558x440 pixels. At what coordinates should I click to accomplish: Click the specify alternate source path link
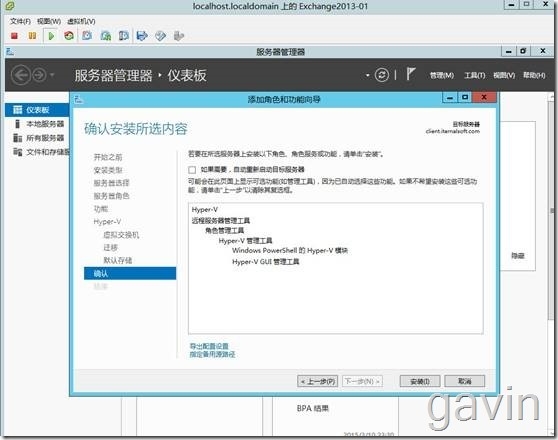pos(212,354)
